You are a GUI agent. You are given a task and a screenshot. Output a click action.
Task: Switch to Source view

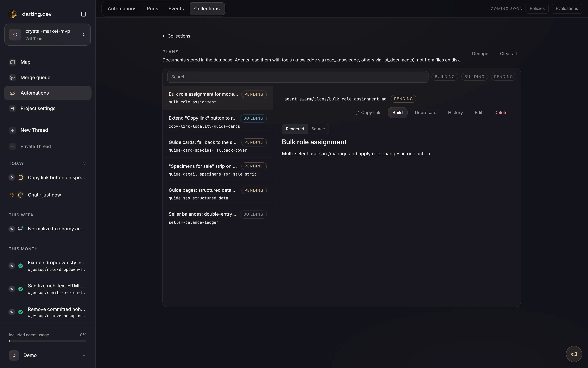click(x=318, y=129)
